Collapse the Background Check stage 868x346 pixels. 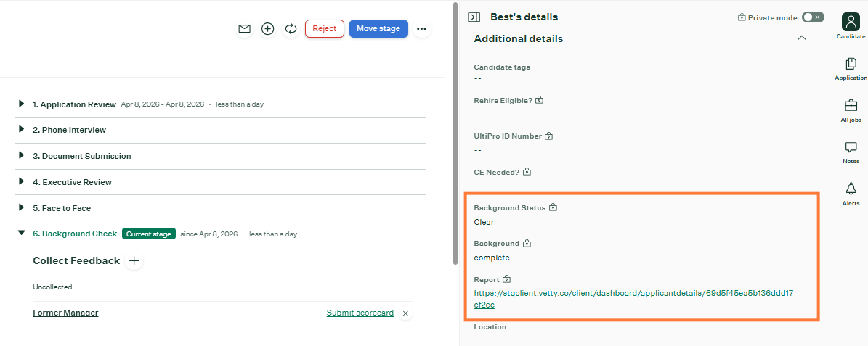[x=22, y=234]
